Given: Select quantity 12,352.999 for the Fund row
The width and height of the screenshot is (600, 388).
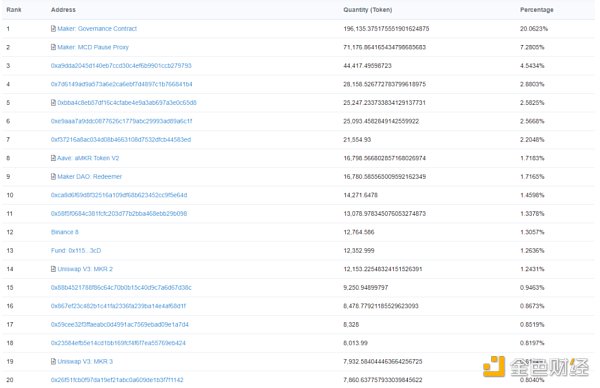Looking at the screenshot, I should (x=359, y=251).
